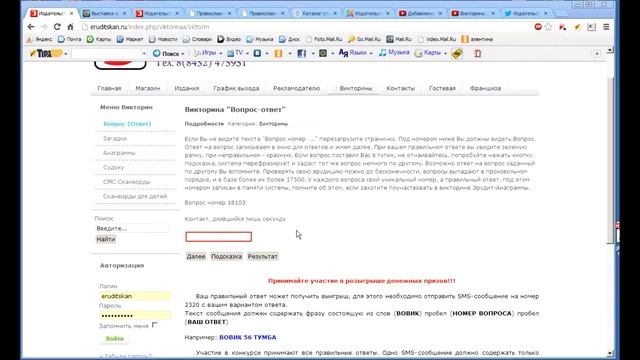The height and width of the screenshot is (360, 640).
Task: Click the red AdBlock icon in address bar
Action: click(x=538, y=27)
